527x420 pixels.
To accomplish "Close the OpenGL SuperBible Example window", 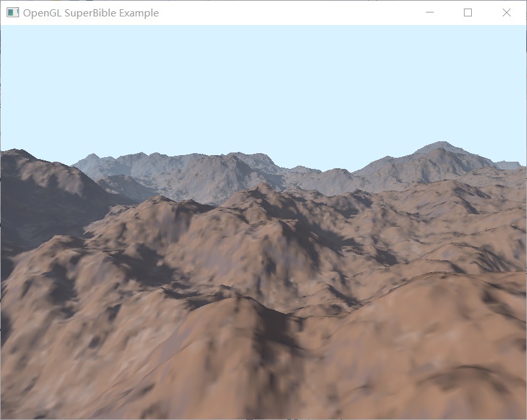I will pyautogui.click(x=507, y=12).
